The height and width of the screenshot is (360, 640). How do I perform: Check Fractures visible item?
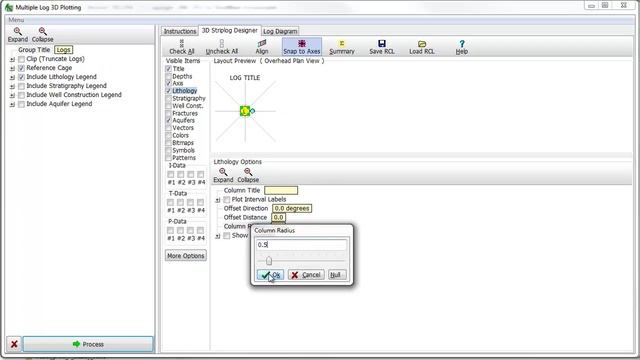[168, 113]
